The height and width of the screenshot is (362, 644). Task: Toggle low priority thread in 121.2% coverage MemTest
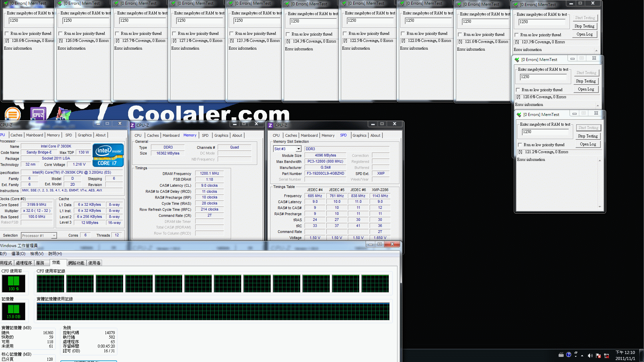coord(520,145)
